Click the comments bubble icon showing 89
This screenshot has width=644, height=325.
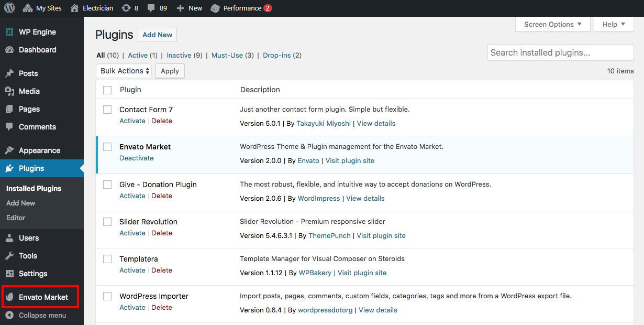point(151,8)
